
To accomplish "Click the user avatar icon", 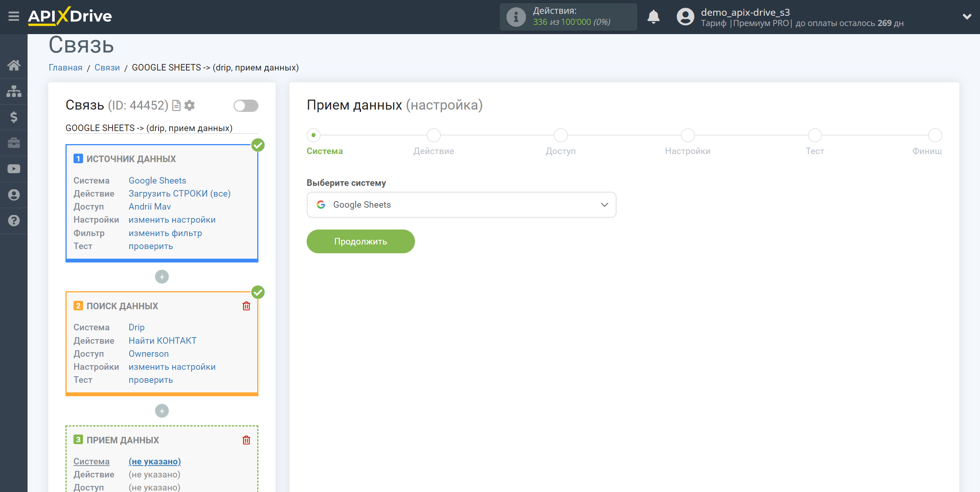I will click(x=685, y=17).
